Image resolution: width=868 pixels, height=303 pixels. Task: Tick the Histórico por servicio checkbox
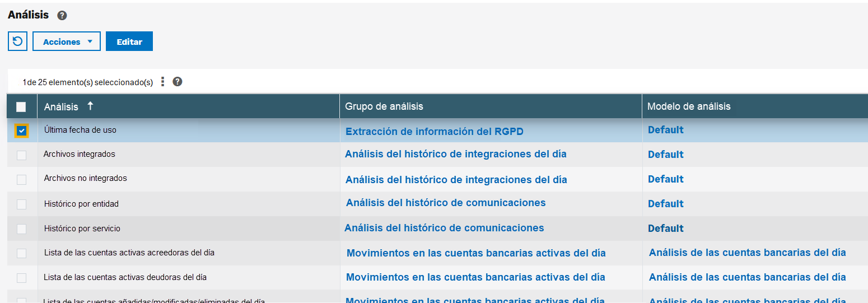pyautogui.click(x=21, y=229)
